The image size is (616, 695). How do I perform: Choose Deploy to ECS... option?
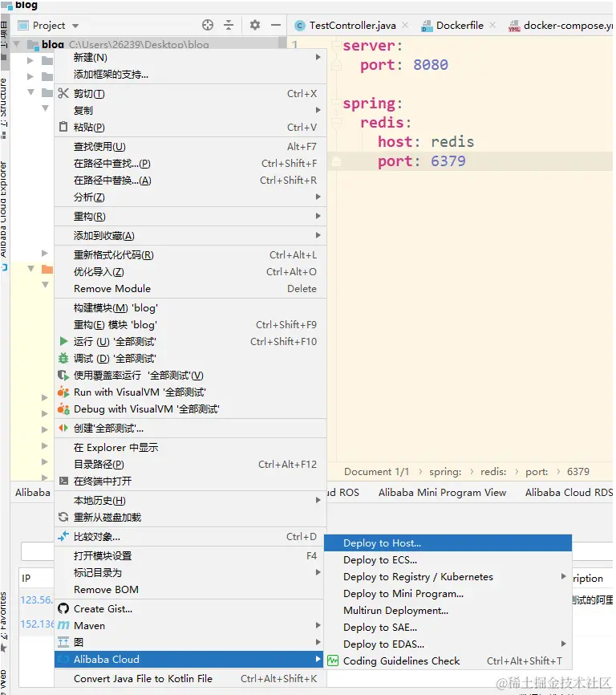point(448,560)
